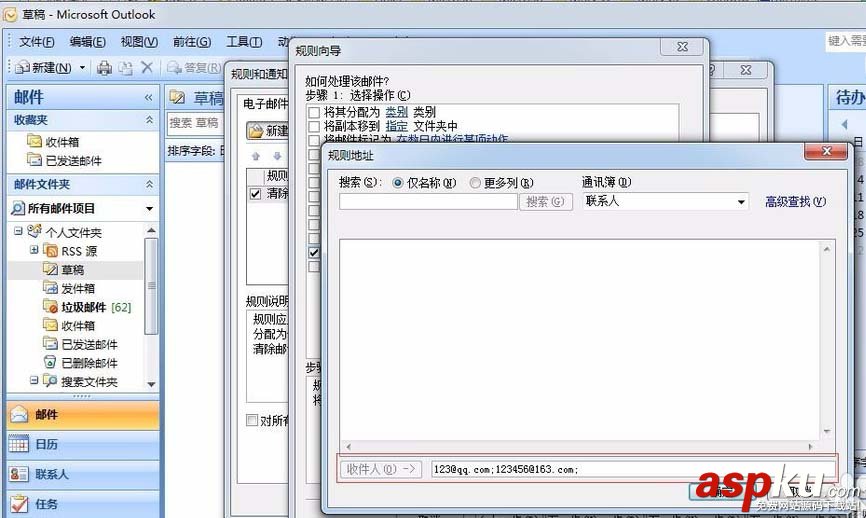866x518 pixels.
Task: Click the 收件人(O) -> button
Action: coord(381,469)
